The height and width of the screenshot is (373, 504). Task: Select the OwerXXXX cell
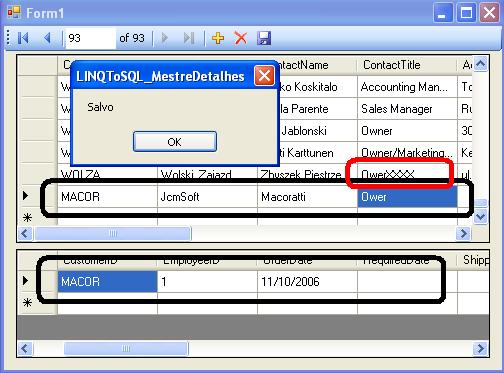[x=407, y=174]
